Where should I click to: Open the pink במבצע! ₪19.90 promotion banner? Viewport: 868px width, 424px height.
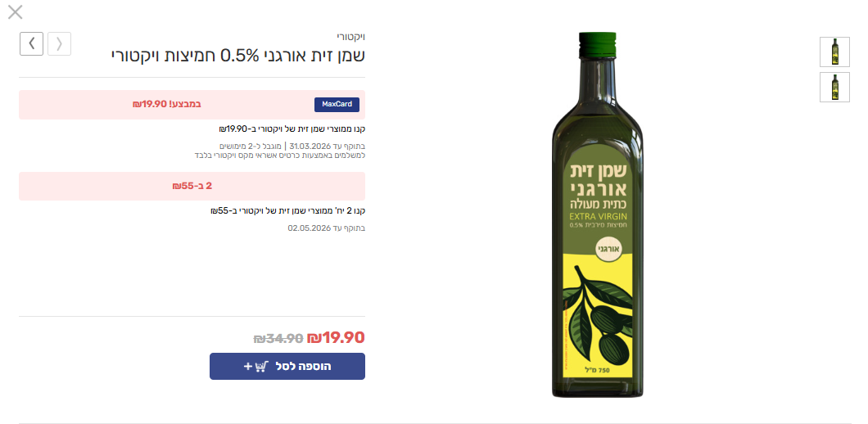pyautogui.click(x=192, y=105)
